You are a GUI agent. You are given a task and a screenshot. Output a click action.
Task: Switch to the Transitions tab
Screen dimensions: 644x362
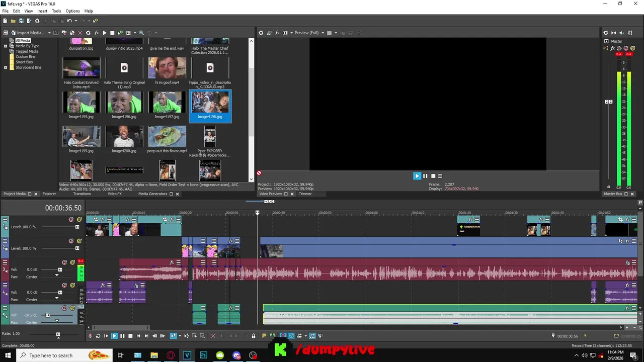(82, 194)
